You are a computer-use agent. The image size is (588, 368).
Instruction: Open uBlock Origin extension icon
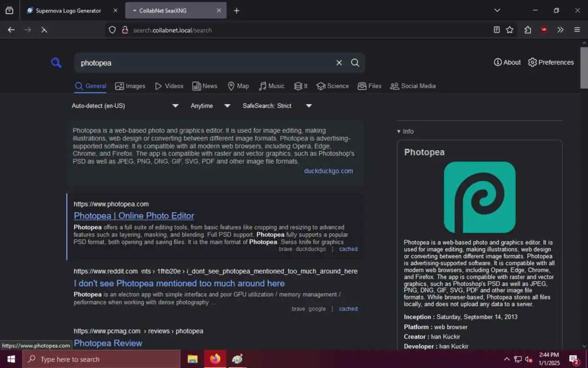(544, 30)
